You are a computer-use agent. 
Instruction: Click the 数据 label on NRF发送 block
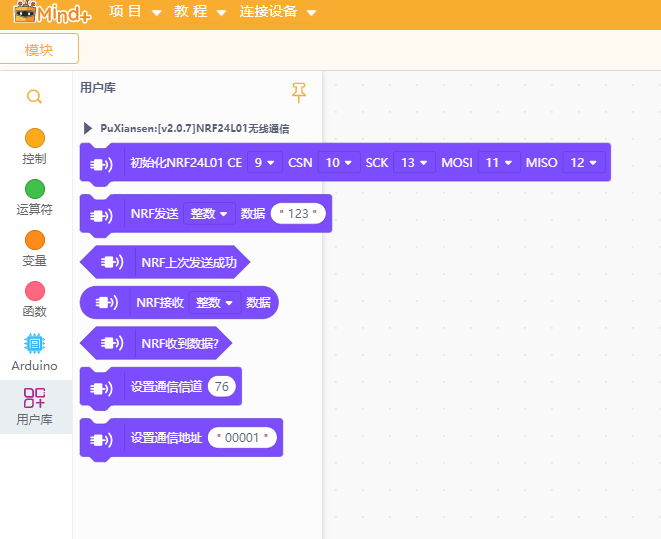coord(253,214)
